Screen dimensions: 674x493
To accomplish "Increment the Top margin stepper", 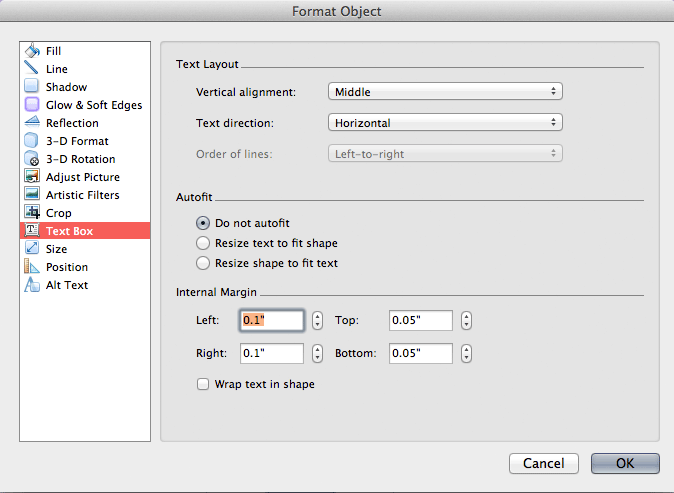I will (x=466, y=316).
